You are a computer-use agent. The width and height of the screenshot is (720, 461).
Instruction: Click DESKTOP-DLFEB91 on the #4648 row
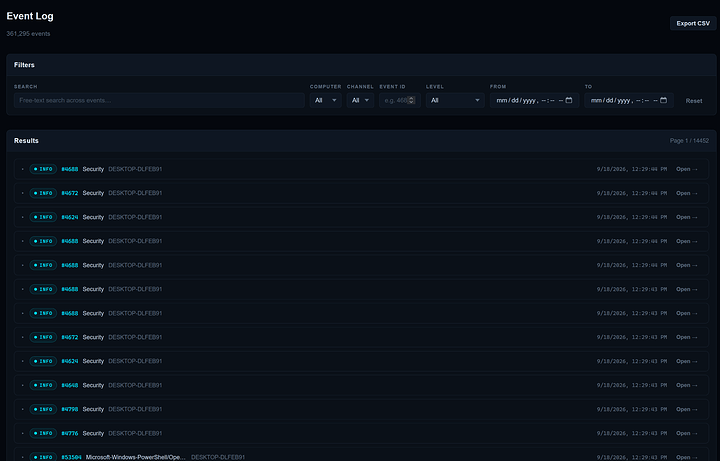pyautogui.click(x=135, y=385)
